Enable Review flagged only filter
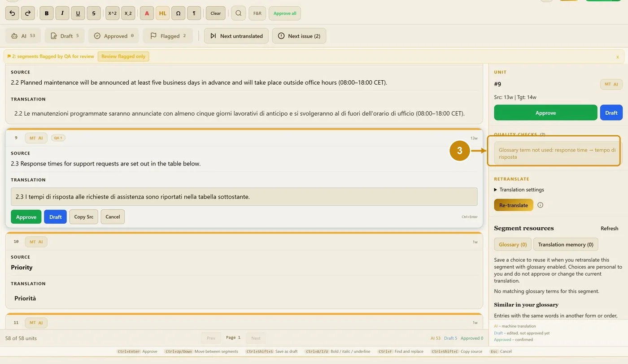The image size is (628, 364). [x=123, y=56]
